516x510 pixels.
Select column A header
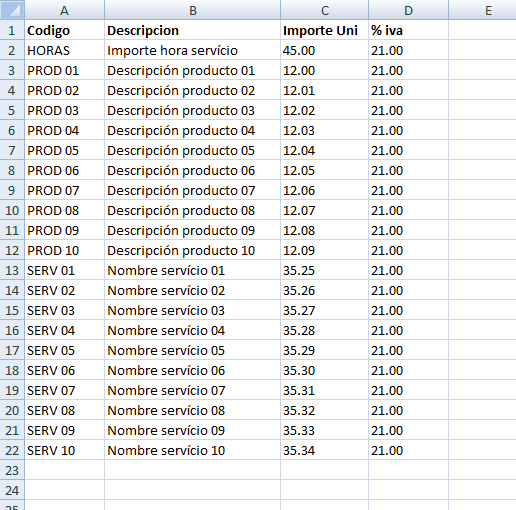click(64, 10)
